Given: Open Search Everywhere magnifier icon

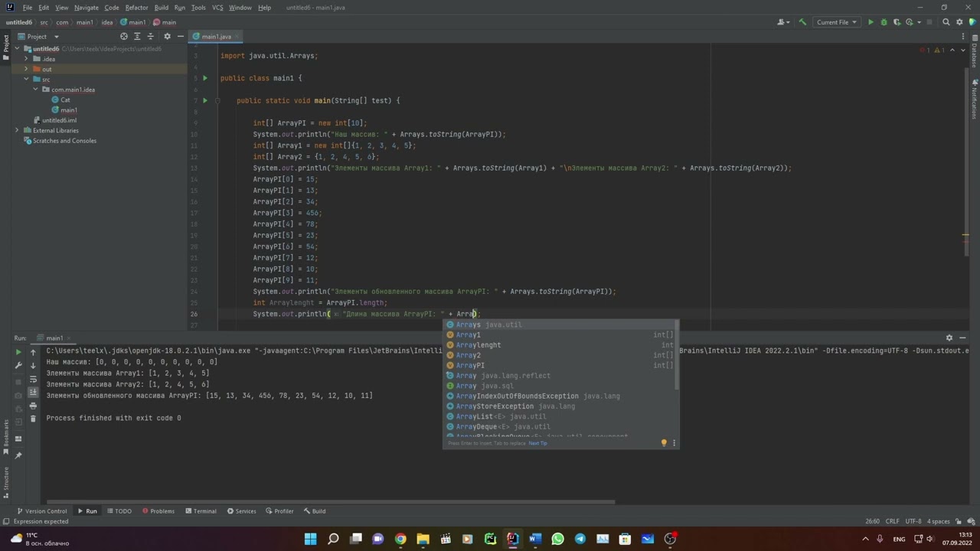Looking at the screenshot, I should pos(946,22).
